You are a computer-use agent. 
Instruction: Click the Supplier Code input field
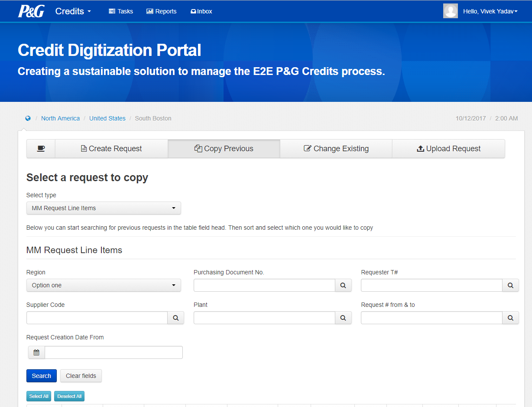coord(97,318)
